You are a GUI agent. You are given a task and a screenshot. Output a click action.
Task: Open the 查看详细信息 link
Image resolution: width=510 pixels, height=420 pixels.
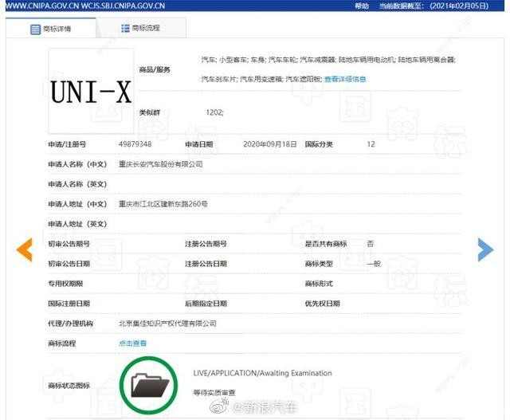point(345,79)
